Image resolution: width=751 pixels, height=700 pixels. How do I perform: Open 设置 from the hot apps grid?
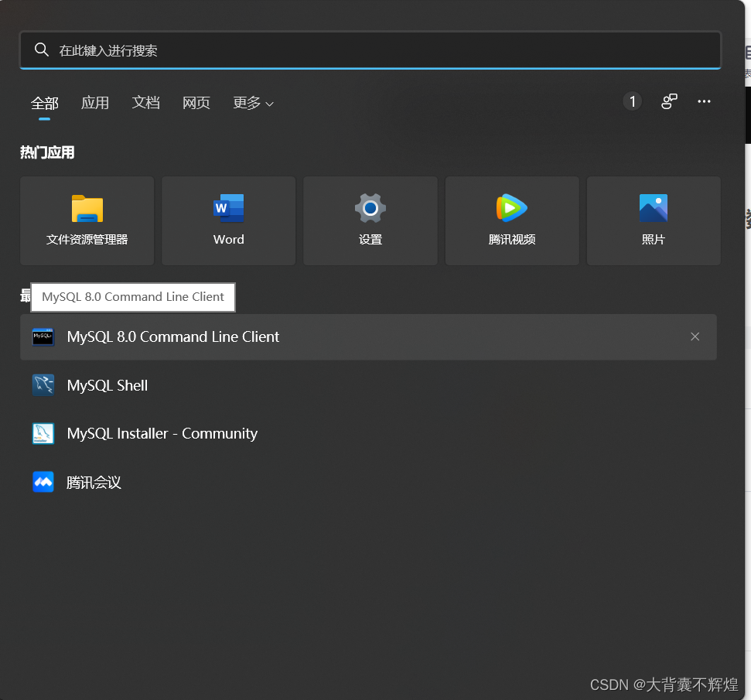click(x=370, y=220)
